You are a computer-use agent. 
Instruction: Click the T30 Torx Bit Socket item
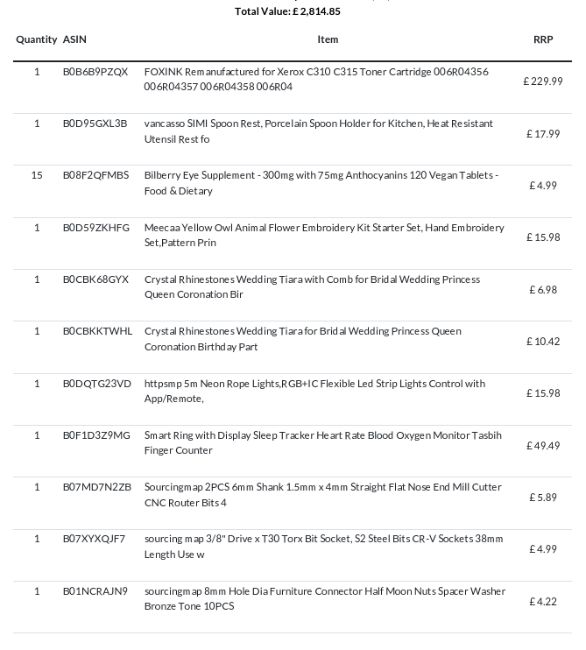324,546
